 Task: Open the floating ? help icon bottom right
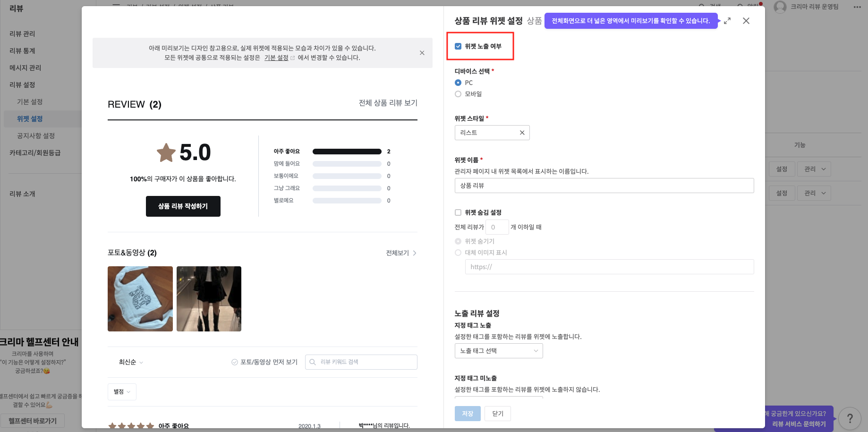point(850,417)
